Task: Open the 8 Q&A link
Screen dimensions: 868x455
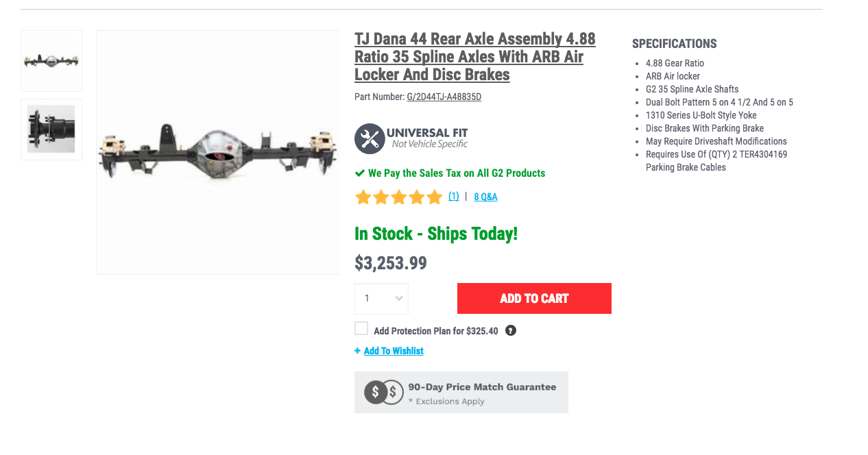Action: point(485,197)
